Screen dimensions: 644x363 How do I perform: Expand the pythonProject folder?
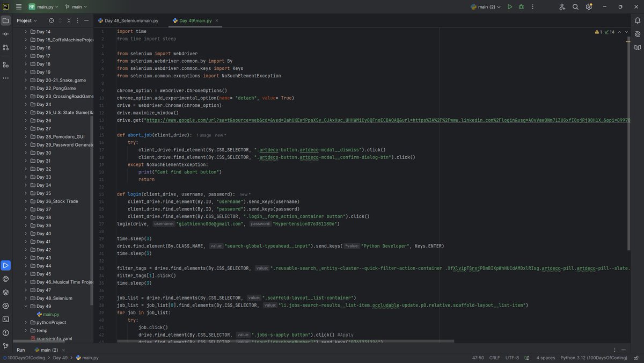[x=25, y=322]
